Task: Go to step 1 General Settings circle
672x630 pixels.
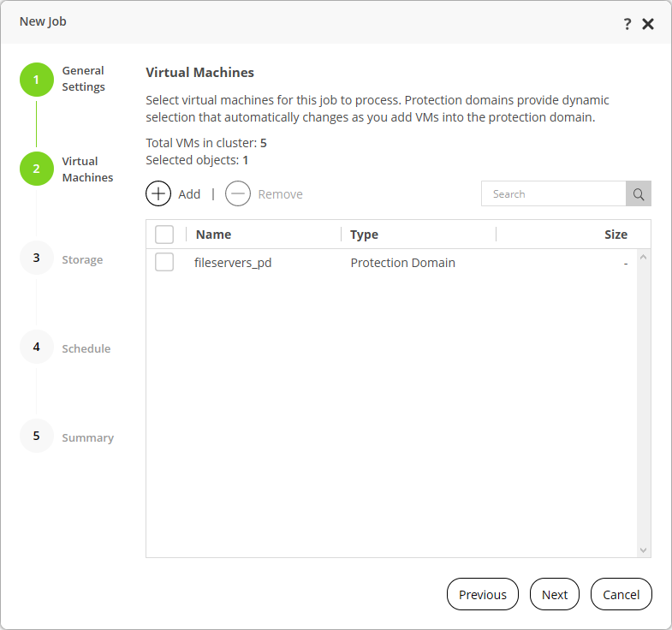Action: click(x=36, y=80)
